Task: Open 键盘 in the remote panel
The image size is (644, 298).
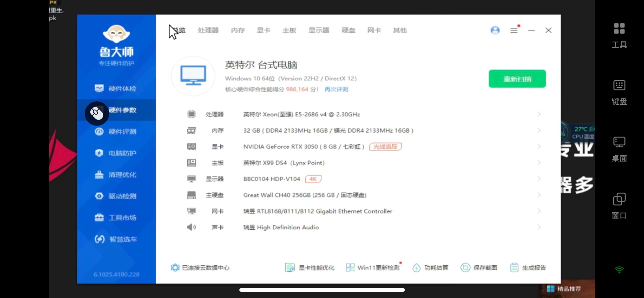Action: click(x=619, y=92)
